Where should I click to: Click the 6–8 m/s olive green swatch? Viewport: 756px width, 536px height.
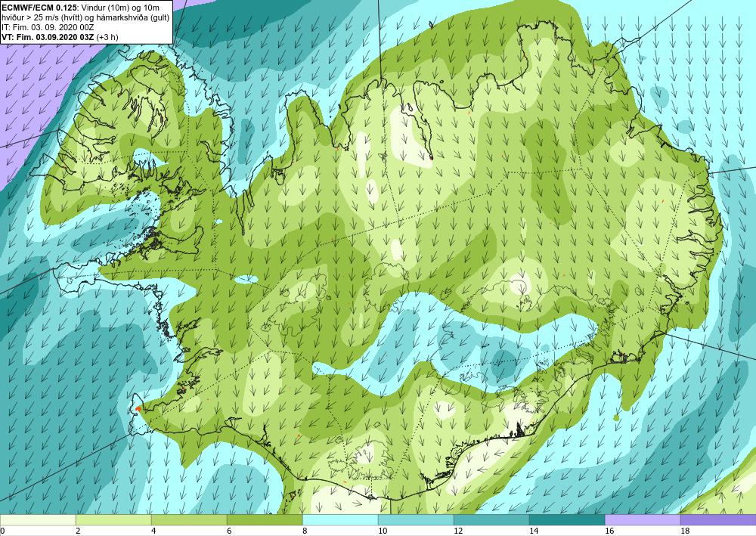(265, 520)
